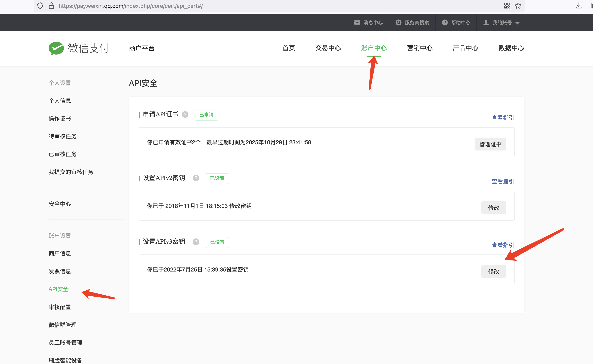Image resolution: width=593 pixels, height=364 pixels.
Task: Open 安全中心 in the left sidebar
Action: 60,204
